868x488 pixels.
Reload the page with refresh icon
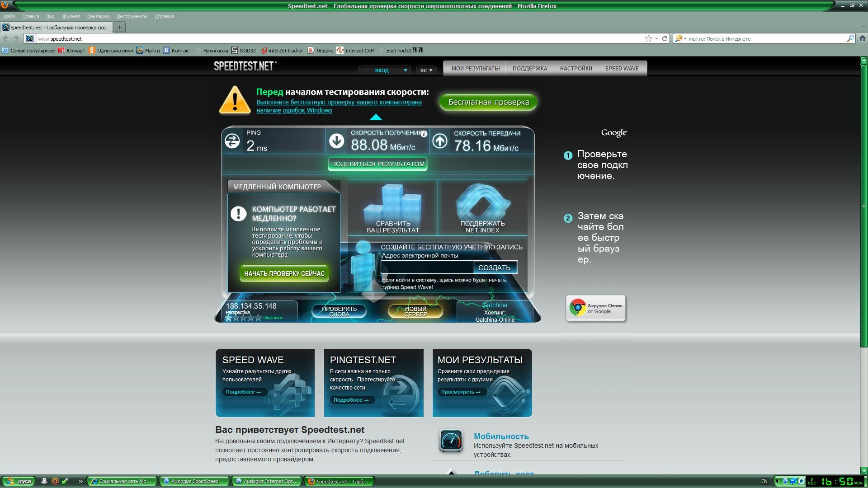pos(665,38)
